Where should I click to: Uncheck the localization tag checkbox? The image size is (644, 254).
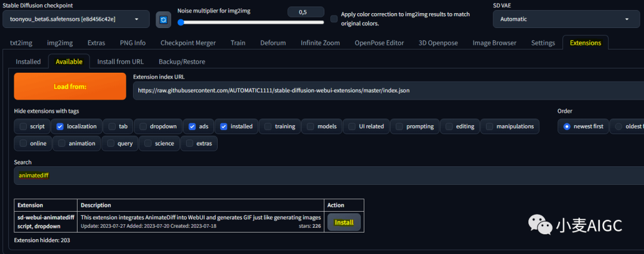pyautogui.click(x=60, y=126)
